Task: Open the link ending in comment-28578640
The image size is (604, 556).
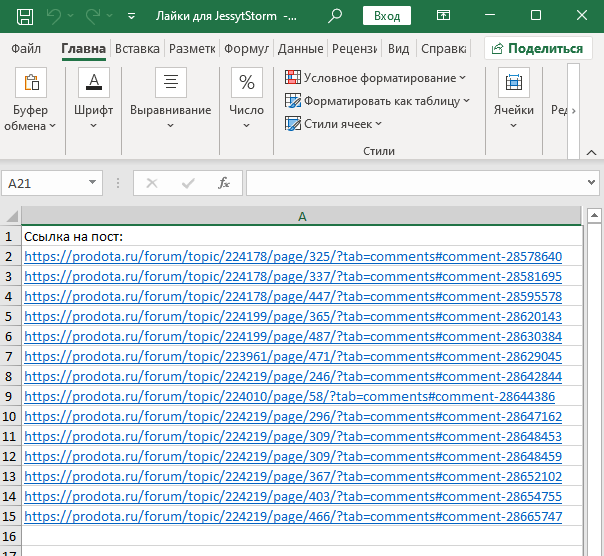Action: tap(293, 257)
